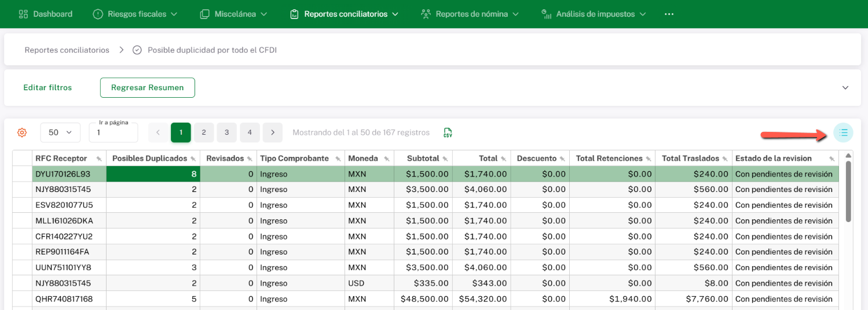Click the Regresar Resumen button
868x310 pixels.
pos(147,87)
